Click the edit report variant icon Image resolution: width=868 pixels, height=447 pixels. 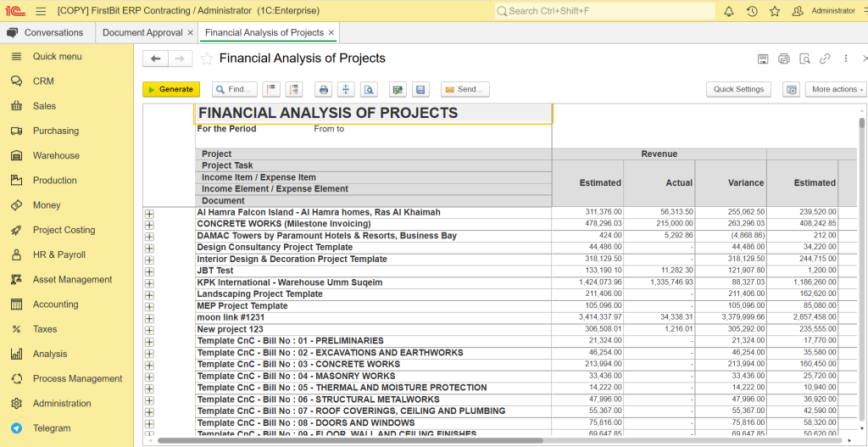[x=398, y=89]
